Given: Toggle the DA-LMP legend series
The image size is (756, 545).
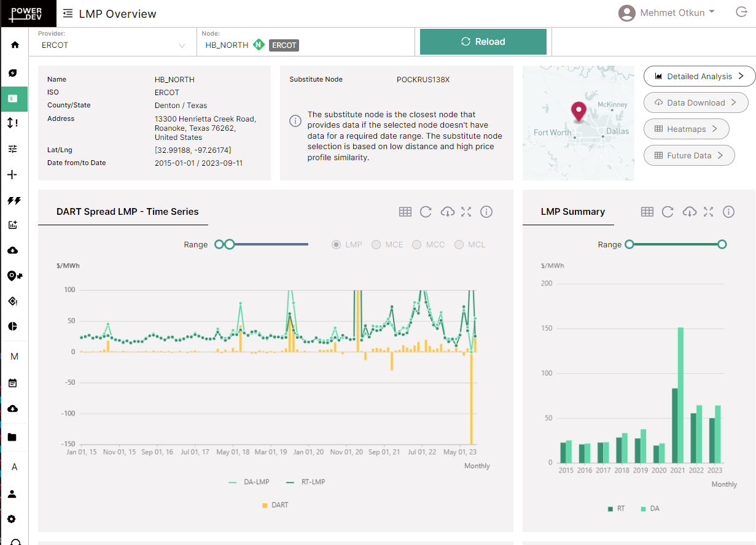Looking at the screenshot, I should point(249,482).
